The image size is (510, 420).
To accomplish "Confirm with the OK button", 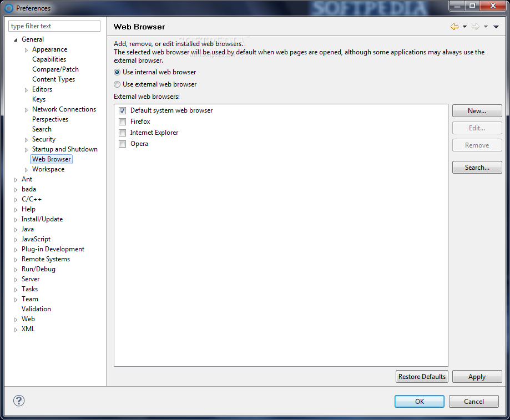I will tap(419, 402).
